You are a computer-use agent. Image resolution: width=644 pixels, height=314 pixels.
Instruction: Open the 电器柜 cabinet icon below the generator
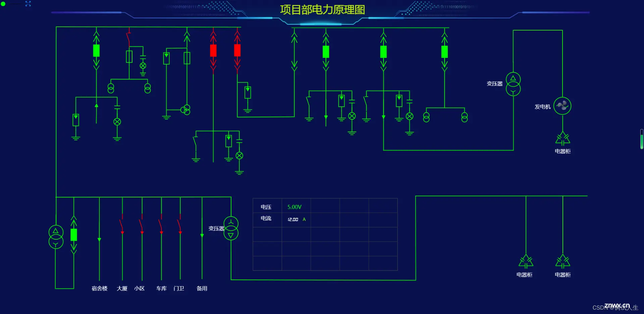(563, 138)
